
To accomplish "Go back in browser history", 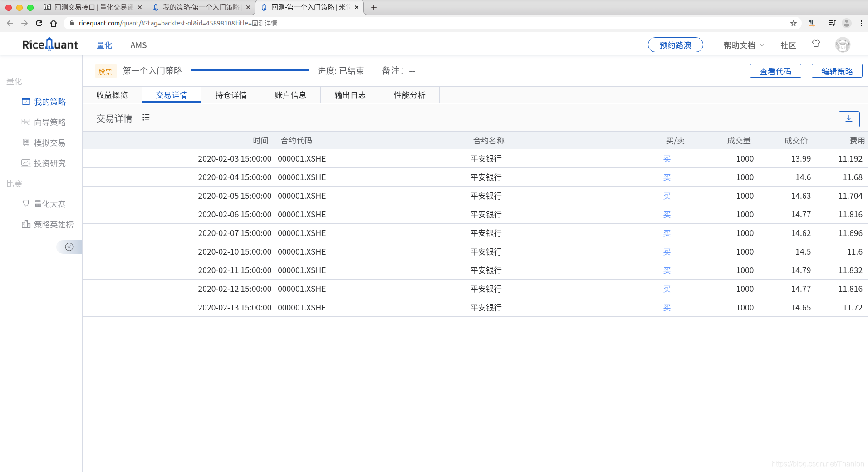I will click(x=10, y=23).
